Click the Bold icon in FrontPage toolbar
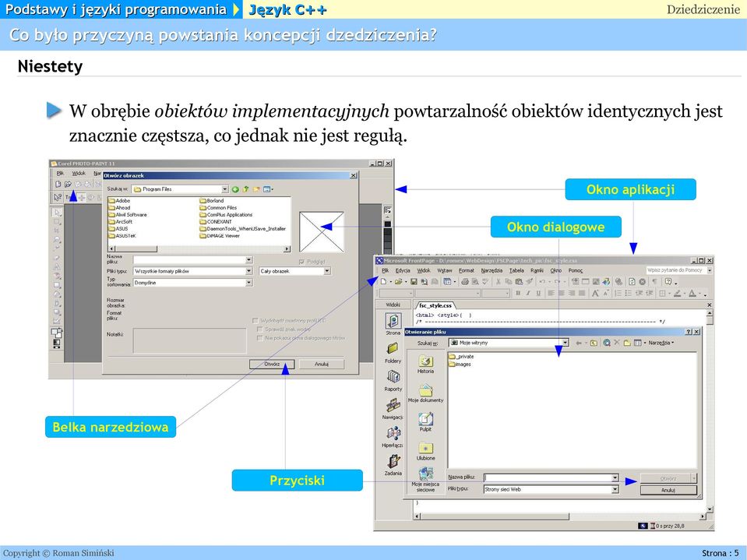 518,293
